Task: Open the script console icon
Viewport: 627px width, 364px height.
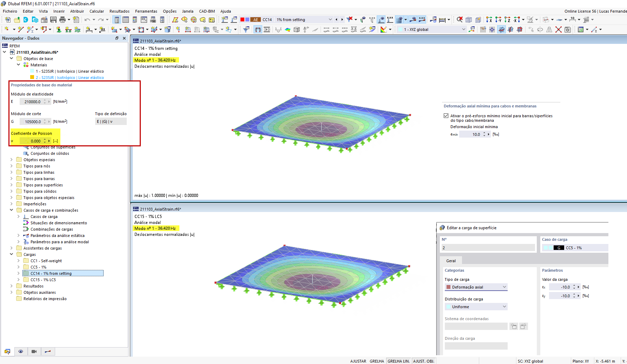Action: [x=144, y=20]
